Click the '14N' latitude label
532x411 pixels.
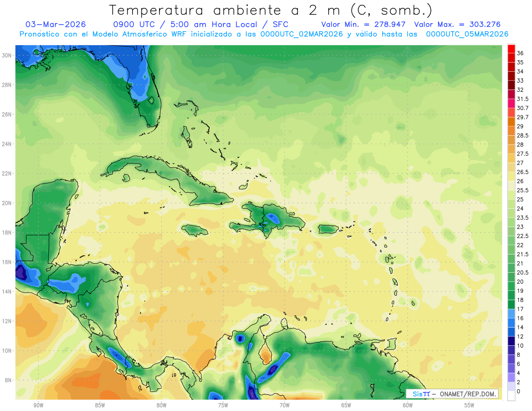(8, 291)
